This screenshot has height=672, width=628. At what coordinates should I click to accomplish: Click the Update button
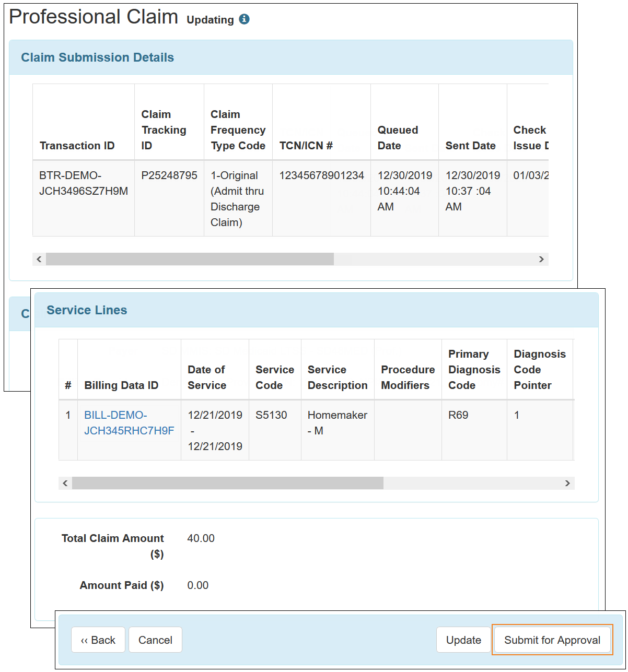pyautogui.click(x=463, y=640)
